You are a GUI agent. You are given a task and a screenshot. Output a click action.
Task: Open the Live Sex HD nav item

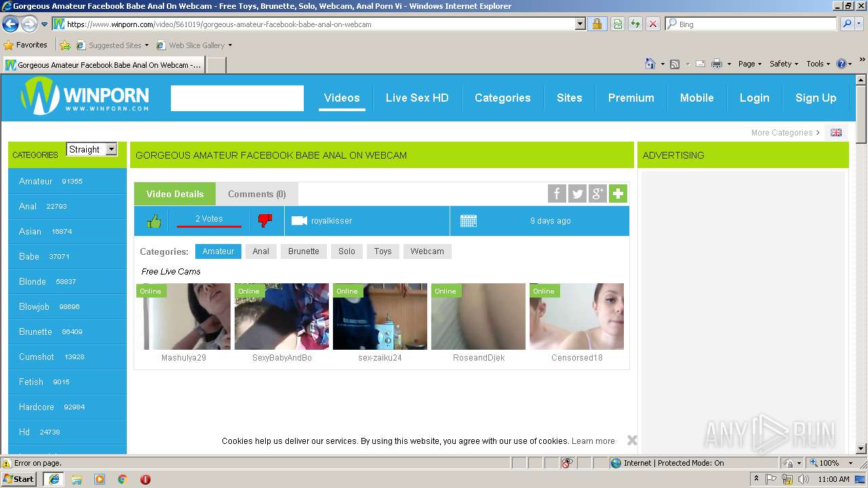click(x=417, y=98)
